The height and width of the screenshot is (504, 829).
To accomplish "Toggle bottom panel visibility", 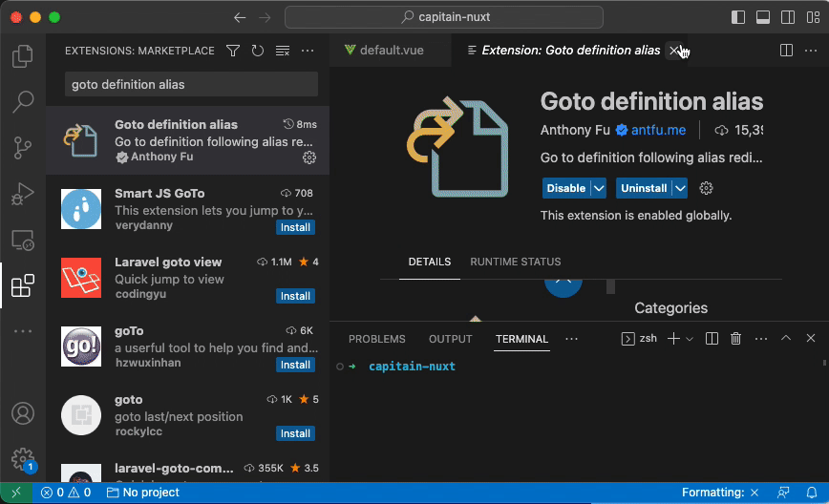I will tap(763, 17).
